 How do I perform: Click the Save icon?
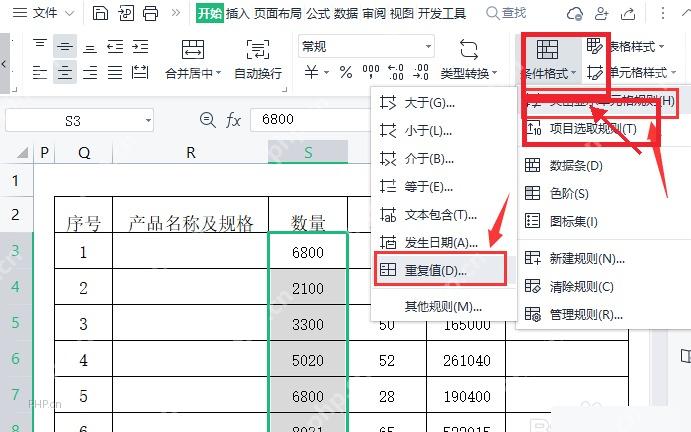coord(100,13)
